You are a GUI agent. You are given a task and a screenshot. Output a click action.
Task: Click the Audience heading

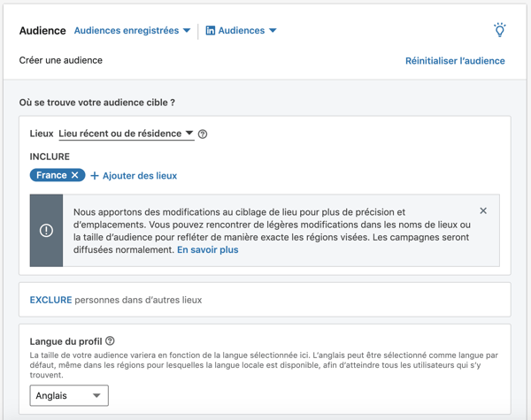tap(42, 30)
